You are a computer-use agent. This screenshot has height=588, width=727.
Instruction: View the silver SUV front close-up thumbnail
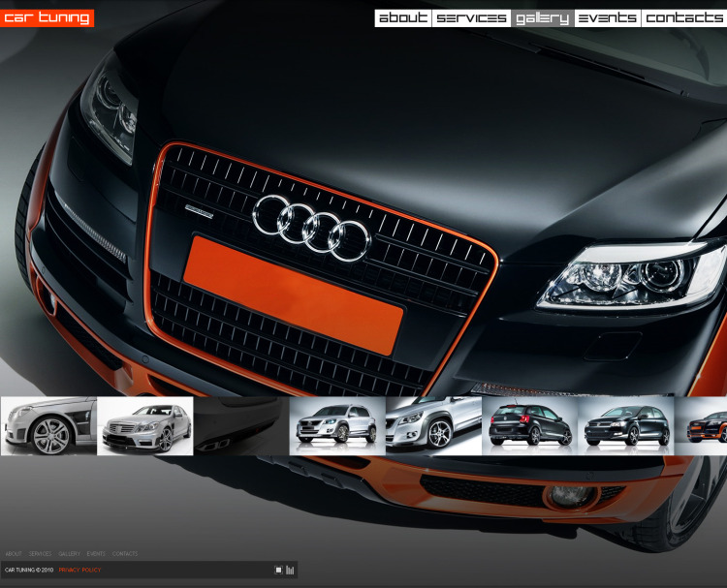(x=433, y=426)
